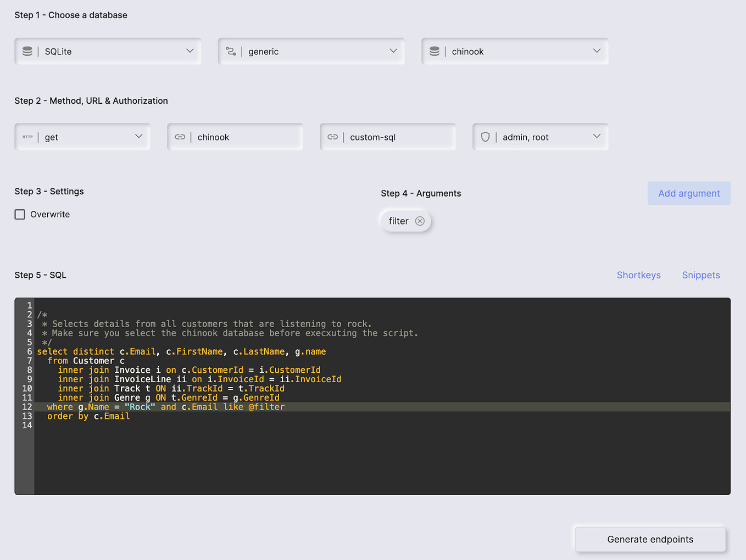Open the SQLite database type dropdown
The width and height of the screenshot is (746, 560).
pos(190,51)
